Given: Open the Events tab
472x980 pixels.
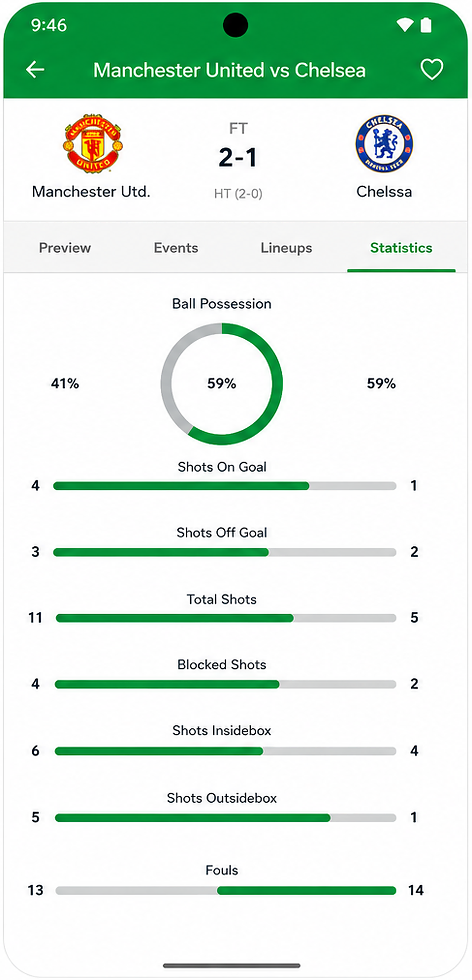Looking at the screenshot, I should (x=176, y=248).
